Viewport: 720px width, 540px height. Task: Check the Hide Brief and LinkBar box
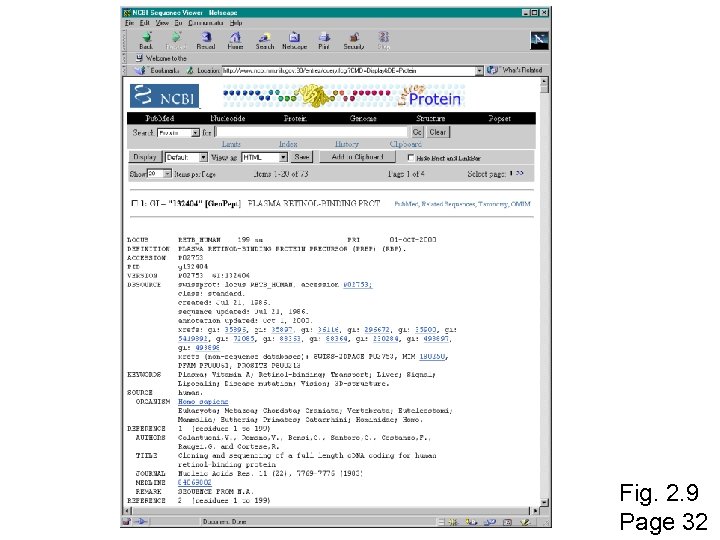pos(411,158)
